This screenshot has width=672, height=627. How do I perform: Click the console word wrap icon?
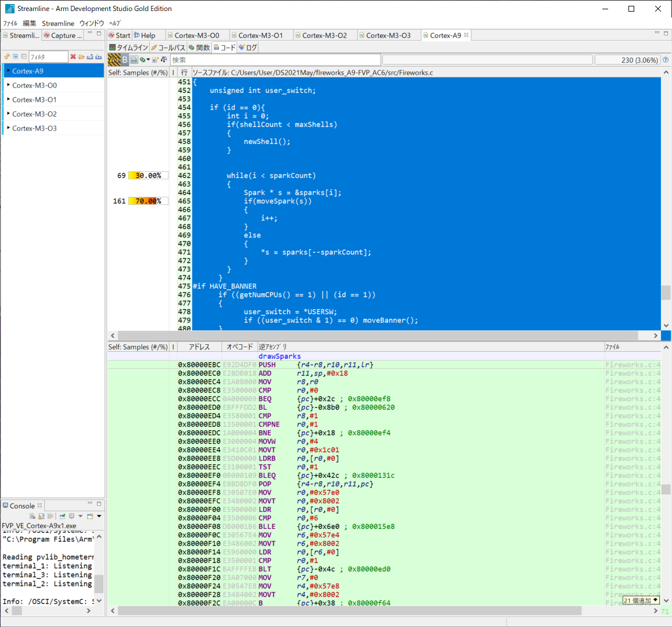(51, 516)
